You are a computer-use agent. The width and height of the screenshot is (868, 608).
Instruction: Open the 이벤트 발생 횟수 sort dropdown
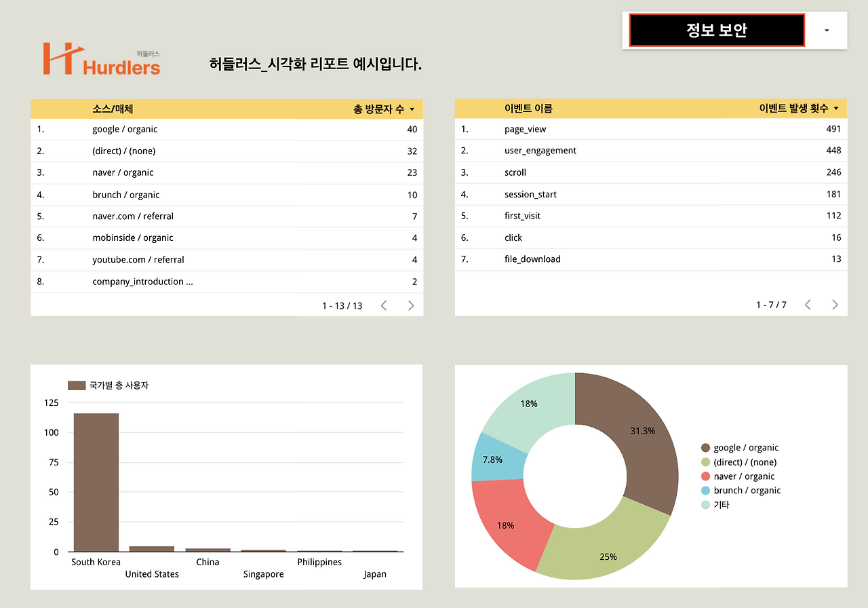(836, 109)
